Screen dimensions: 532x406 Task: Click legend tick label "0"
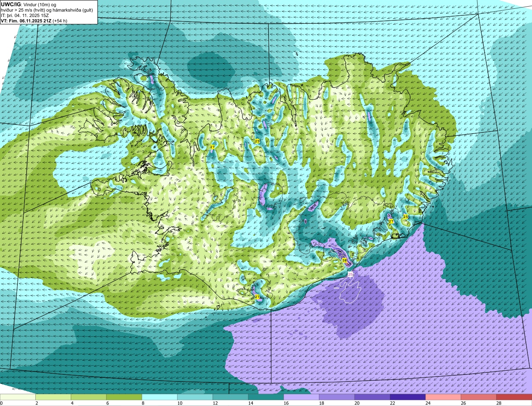(1, 403)
